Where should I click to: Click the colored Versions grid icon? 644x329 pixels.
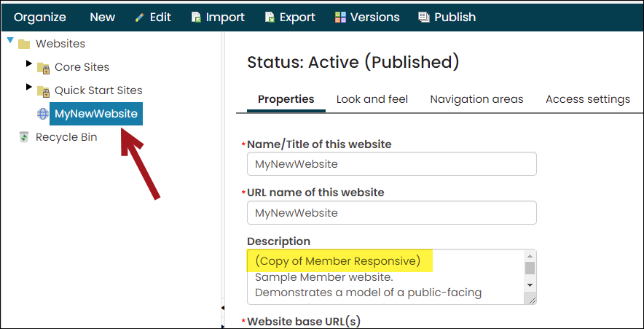340,18
